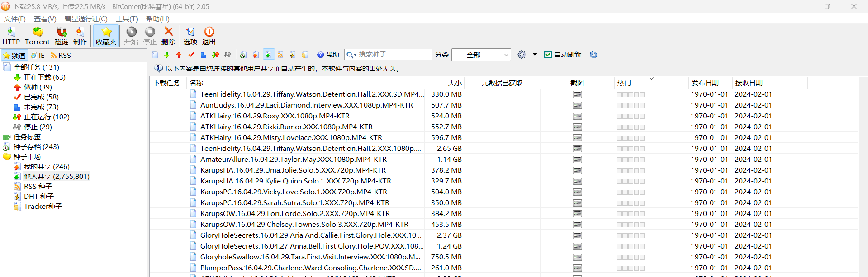The image size is (868, 277).
Task: Click the 帮助 help button with question mark
Action: [328, 55]
